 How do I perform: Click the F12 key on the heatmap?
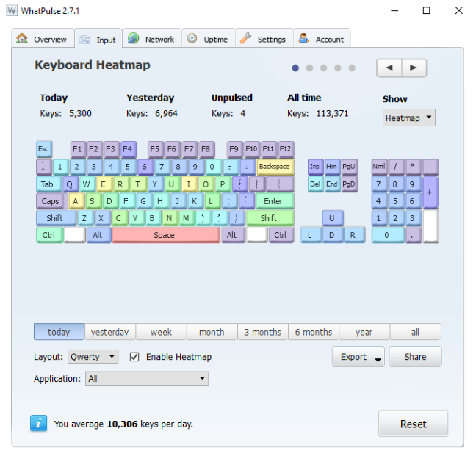(286, 149)
